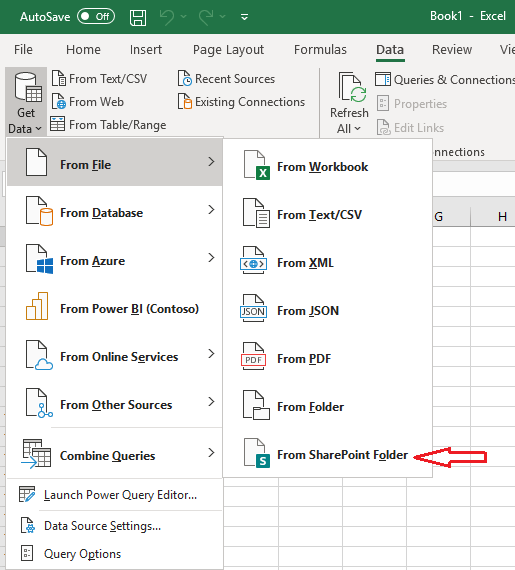Viewport: 515px width, 570px height.
Task: Go to the Formulas tab
Action: pos(320,49)
